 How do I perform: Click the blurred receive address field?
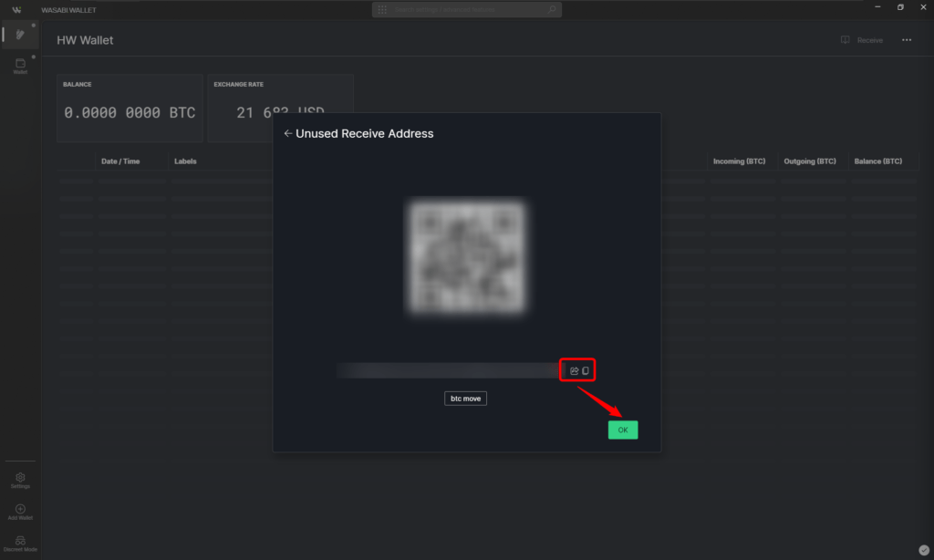coord(449,370)
